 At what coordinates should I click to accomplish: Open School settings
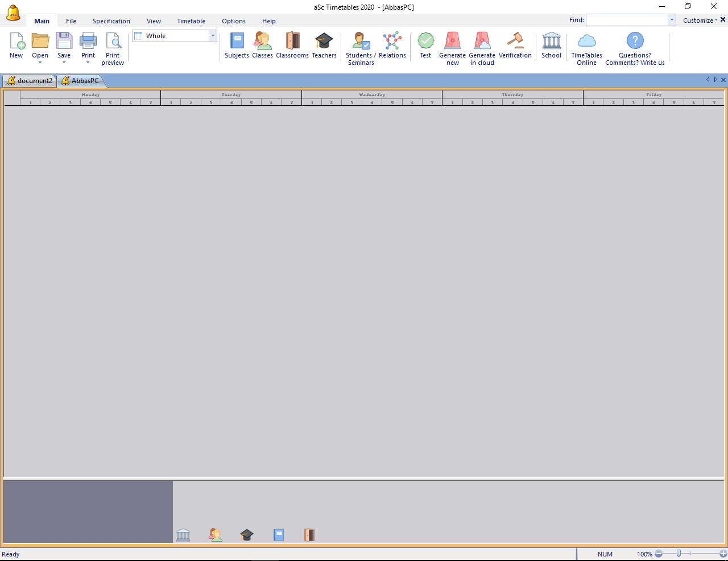click(551, 46)
